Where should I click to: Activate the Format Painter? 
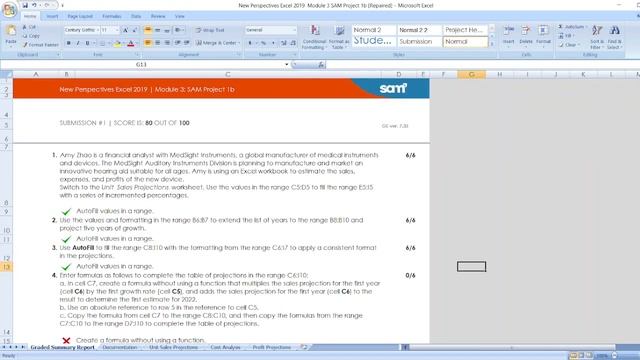click(40, 45)
